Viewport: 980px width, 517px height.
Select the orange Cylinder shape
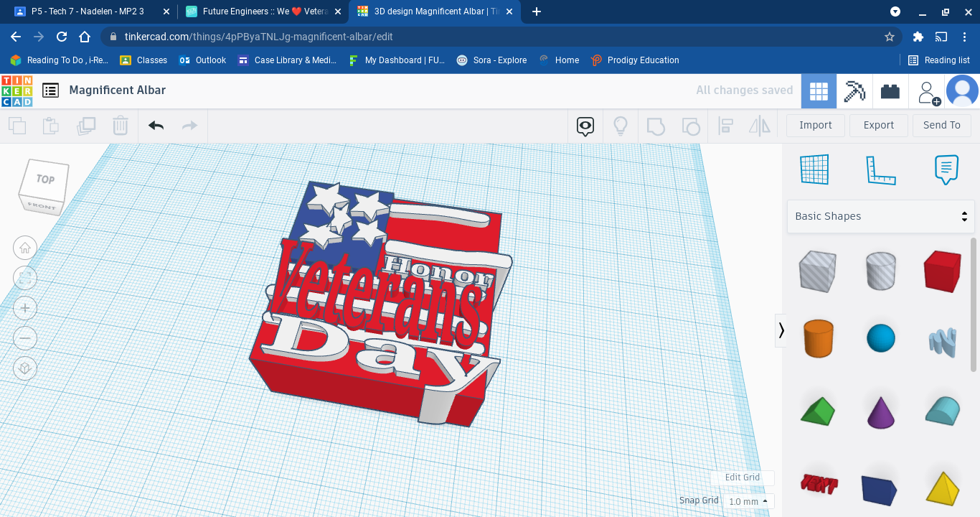pyautogui.click(x=818, y=338)
